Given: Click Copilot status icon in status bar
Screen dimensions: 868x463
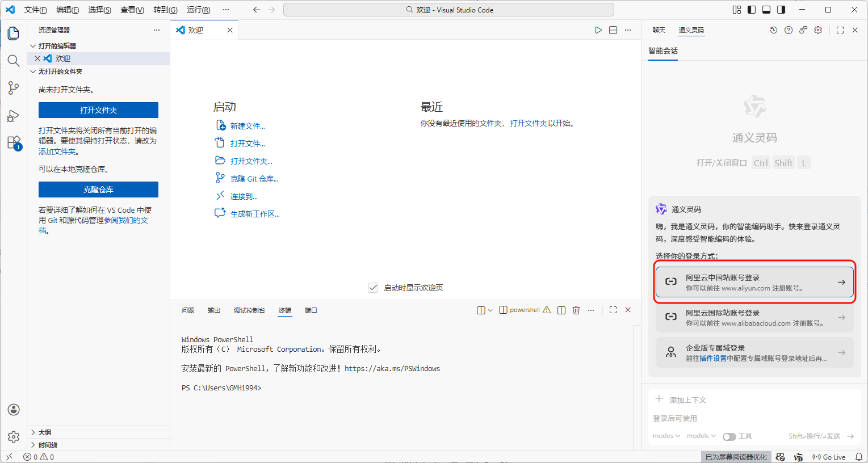Looking at the screenshot, I should [781, 457].
